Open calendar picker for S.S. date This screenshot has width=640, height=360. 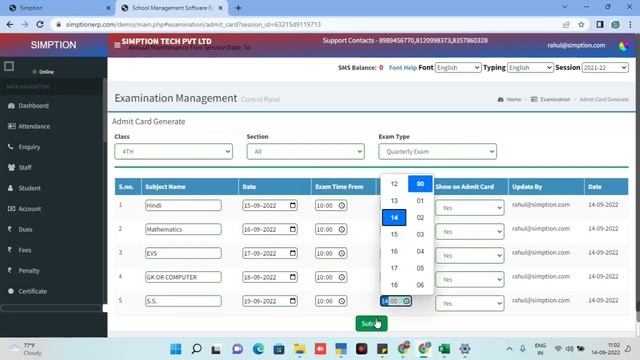293,301
